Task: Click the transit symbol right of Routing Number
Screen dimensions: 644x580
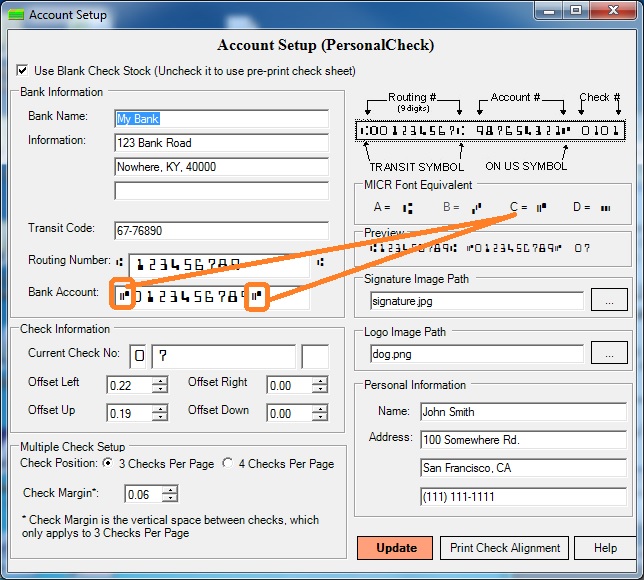Action: (320, 262)
